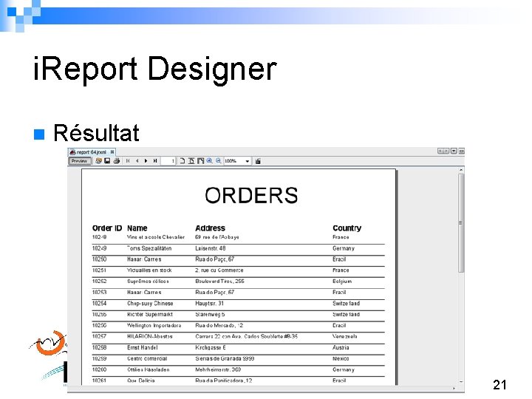
Task: Click the fit width icon
Action: 200,161
